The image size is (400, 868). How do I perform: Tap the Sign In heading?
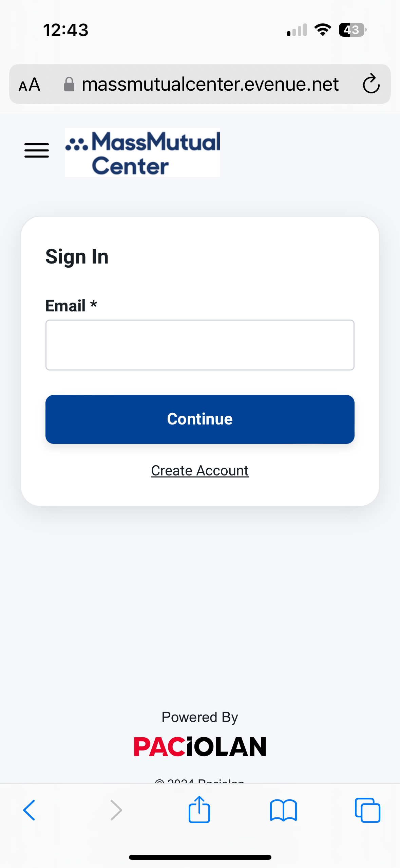(x=77, y=257)
